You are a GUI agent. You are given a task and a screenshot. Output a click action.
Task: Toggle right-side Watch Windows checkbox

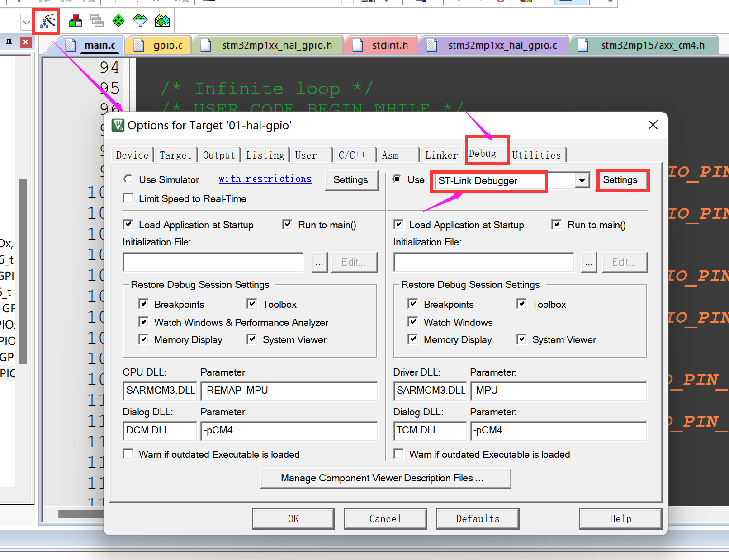413,322
